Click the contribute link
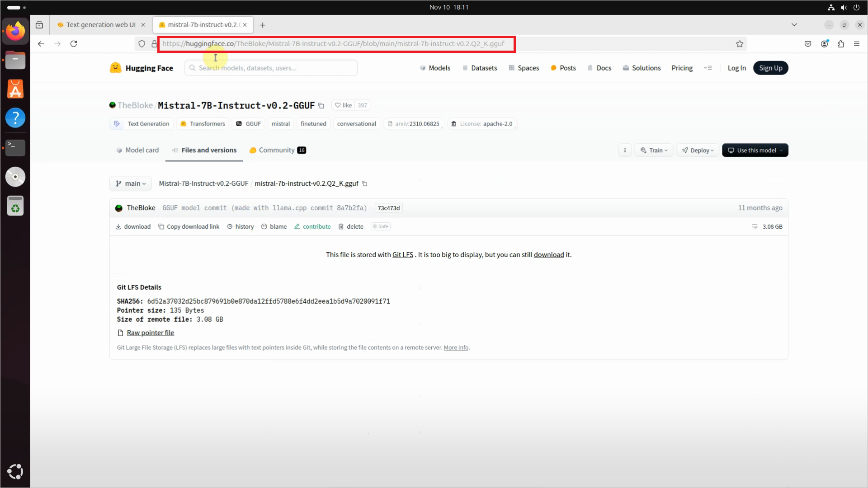Viewport: 868px width, 488px height. tap(312, 226)
